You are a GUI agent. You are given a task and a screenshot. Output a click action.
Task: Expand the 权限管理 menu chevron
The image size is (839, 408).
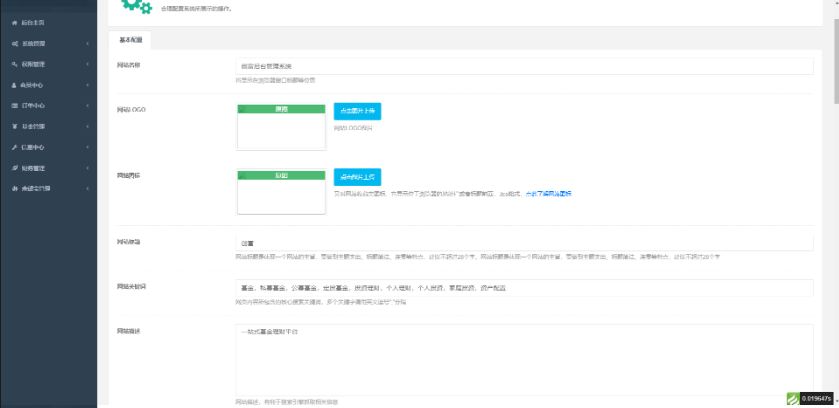pyautogui.click(x=87, y=64)
